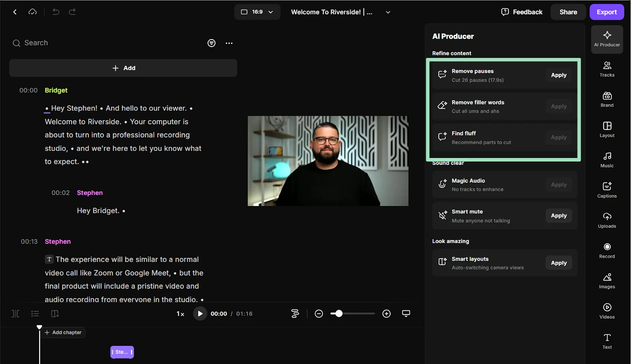Open the Record sidebar panel
The image size is (631, 364).
(607, 251)
